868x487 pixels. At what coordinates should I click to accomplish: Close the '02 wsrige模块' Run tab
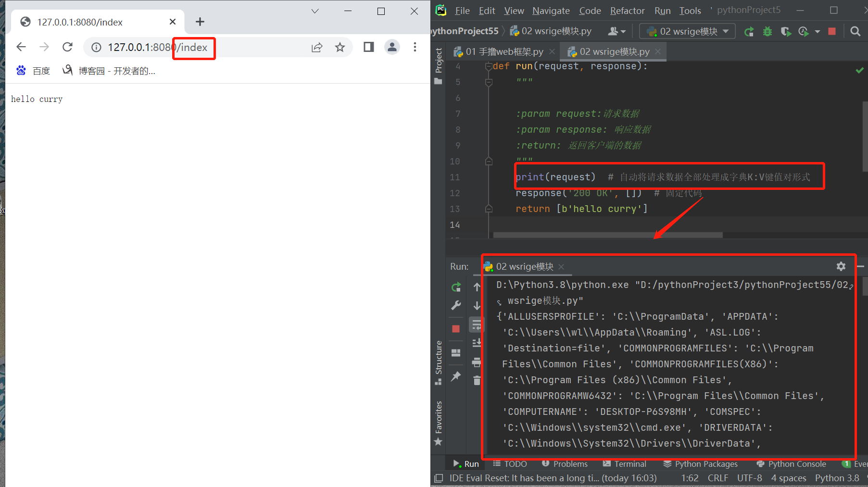561,266
